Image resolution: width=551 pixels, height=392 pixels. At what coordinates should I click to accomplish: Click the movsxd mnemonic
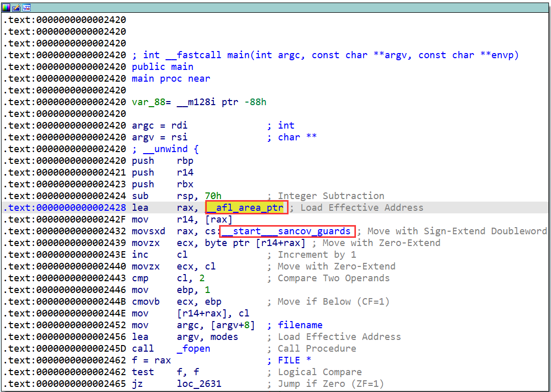point(149,231)
